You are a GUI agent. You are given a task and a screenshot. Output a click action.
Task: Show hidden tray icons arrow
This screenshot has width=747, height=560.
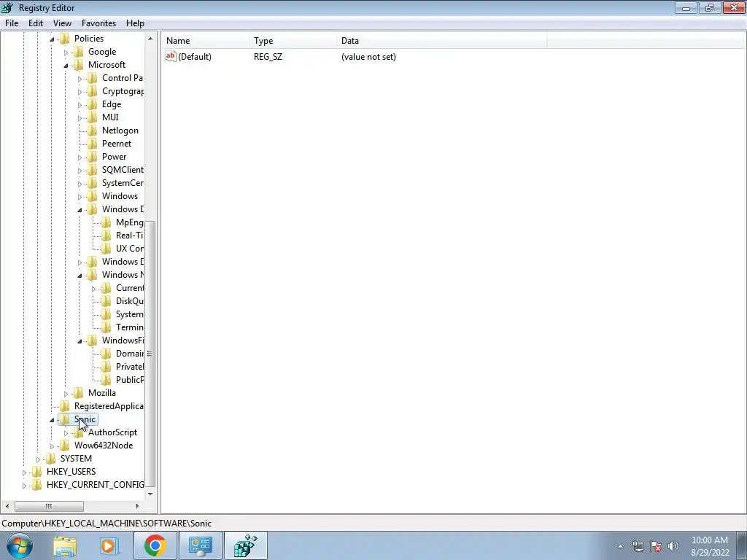pyautogui.click(x=620, y=546)
